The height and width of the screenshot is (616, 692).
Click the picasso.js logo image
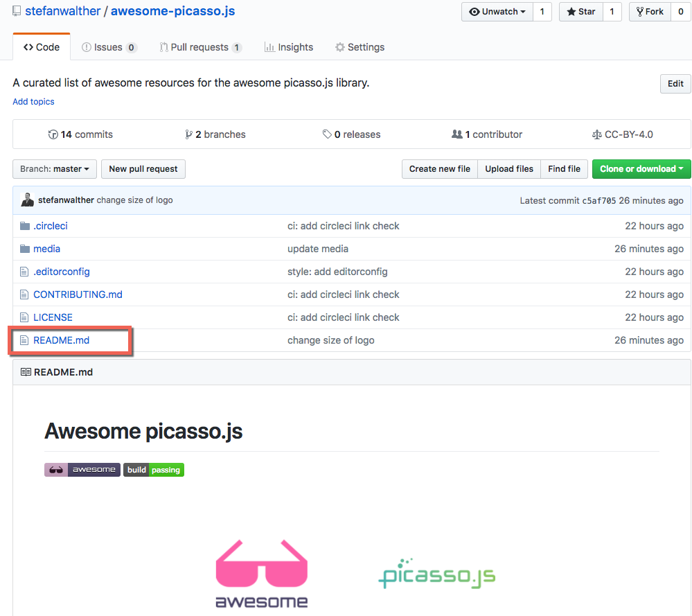[437, 573]
